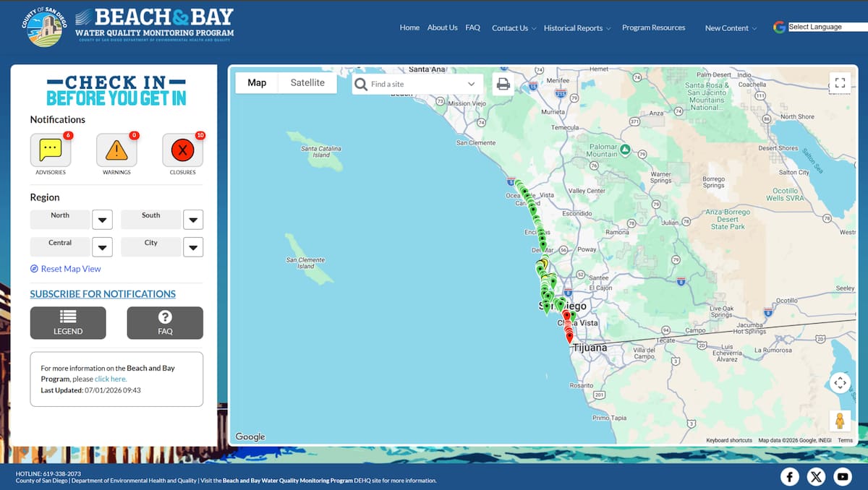This screenshot has height=490, width=868.
Task: Click the Santa Catalina Island label
Action: [321, 152]
